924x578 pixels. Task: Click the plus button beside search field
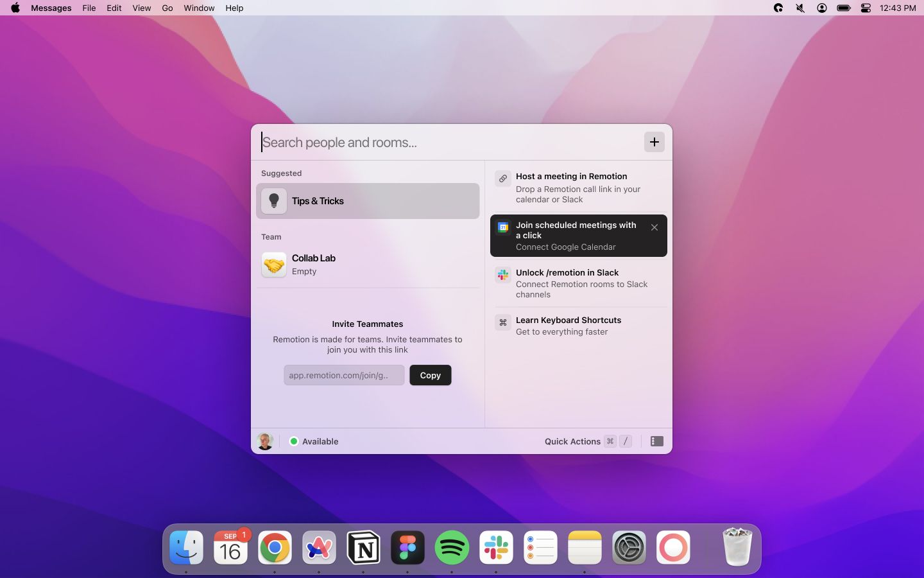coord(654,142)
